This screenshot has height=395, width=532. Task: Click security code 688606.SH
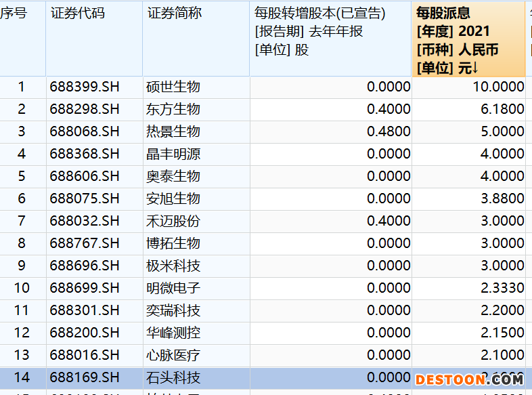click(84, 176)
